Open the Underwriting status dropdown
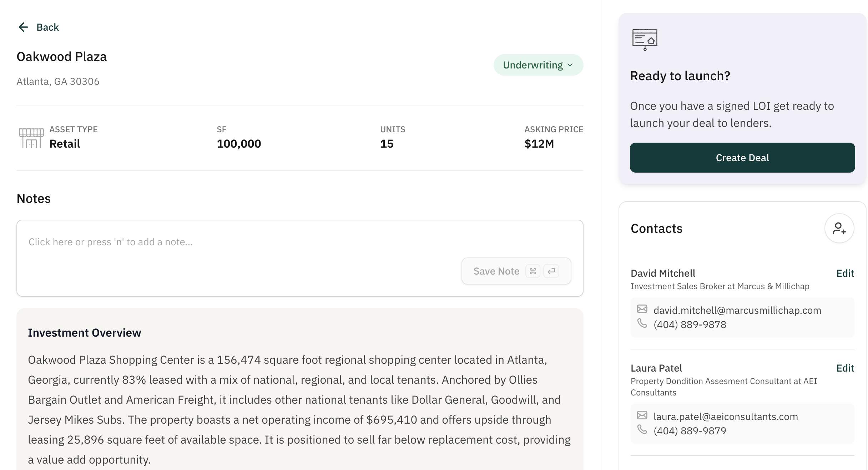Image resolution: width=868 pixels, height=470 pixels. click(533, 65)
